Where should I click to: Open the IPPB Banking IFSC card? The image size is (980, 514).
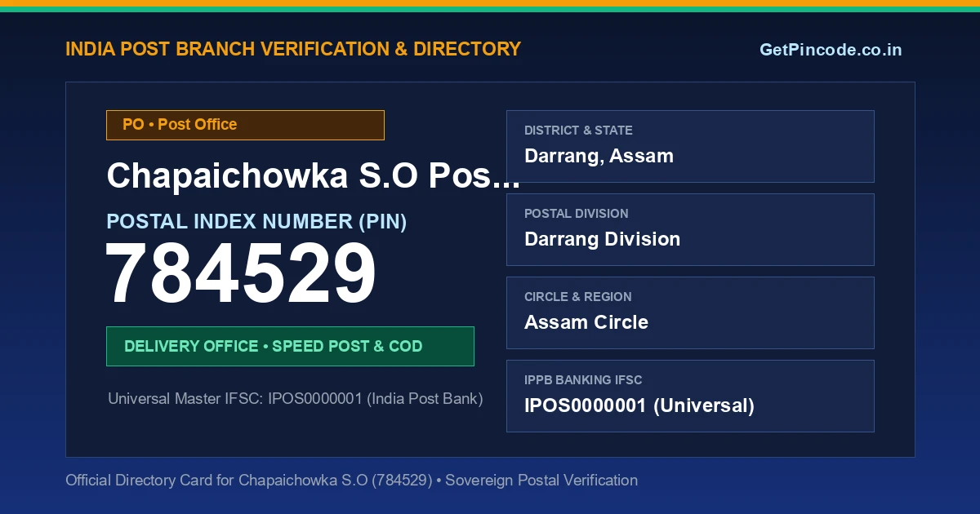point(690,396)
